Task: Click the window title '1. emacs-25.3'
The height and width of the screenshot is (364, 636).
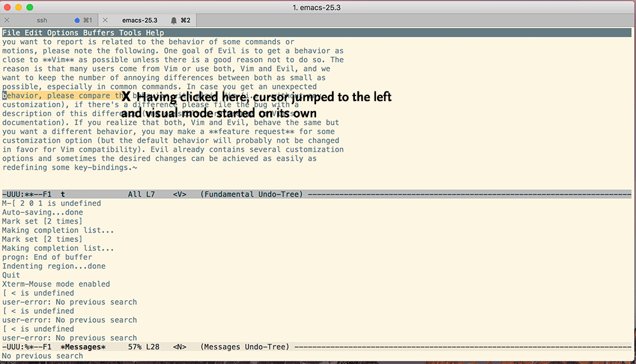Action: click(x=316, y=7)
